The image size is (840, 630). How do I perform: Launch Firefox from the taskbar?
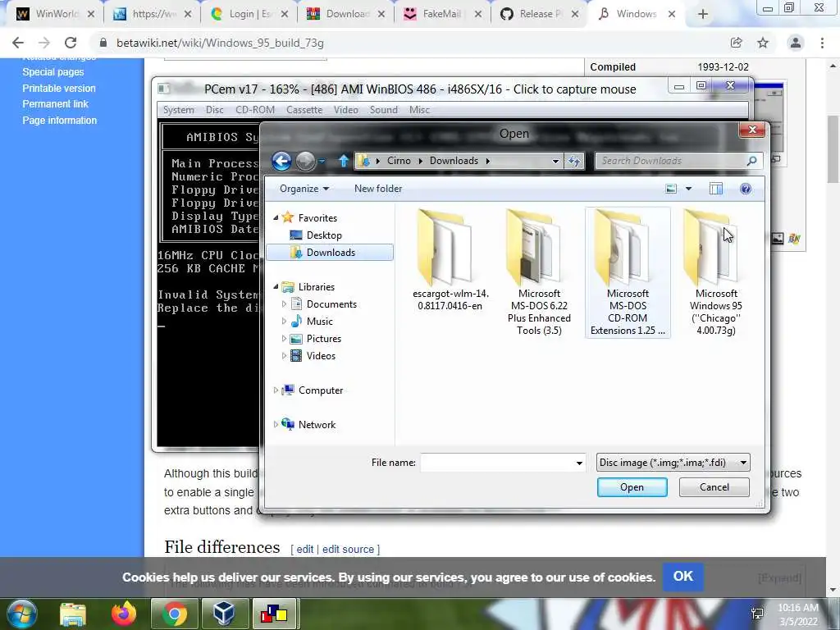click(x=124, y=614)
